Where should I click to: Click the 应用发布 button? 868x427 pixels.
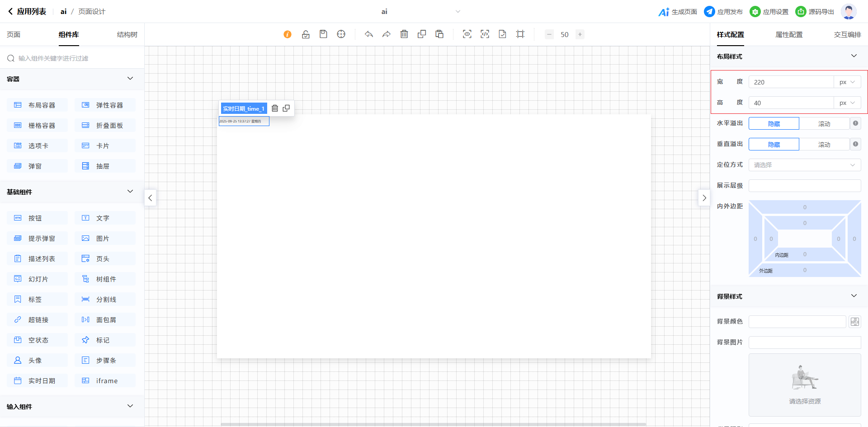[723, 12]
